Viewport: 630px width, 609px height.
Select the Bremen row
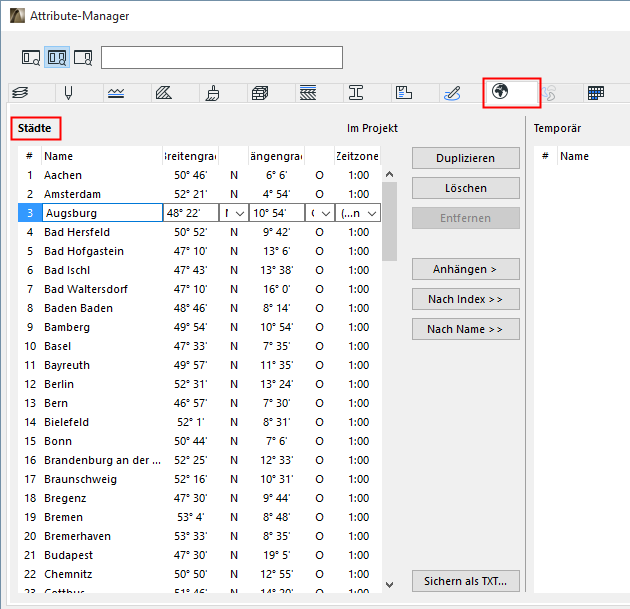click(x=199, y=517)
